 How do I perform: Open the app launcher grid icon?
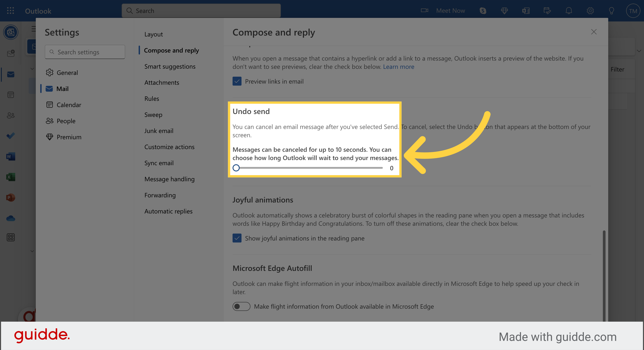(10, 11)
